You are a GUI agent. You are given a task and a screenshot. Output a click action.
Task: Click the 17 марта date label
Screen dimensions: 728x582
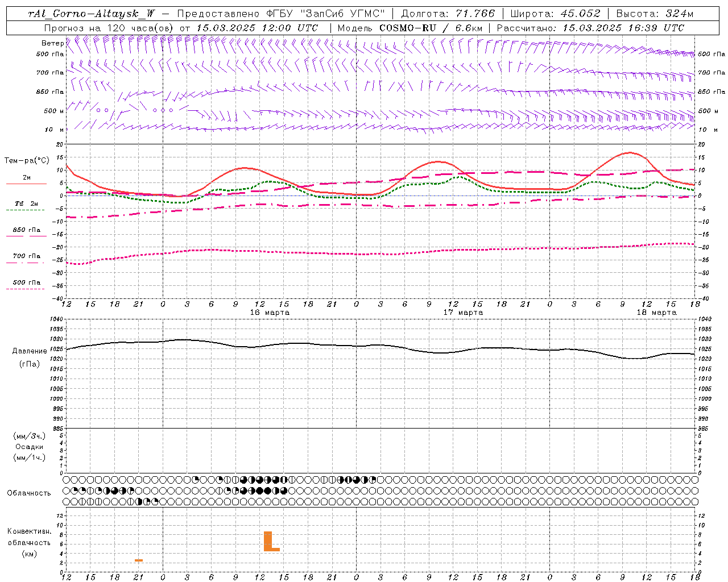(463, 313)
